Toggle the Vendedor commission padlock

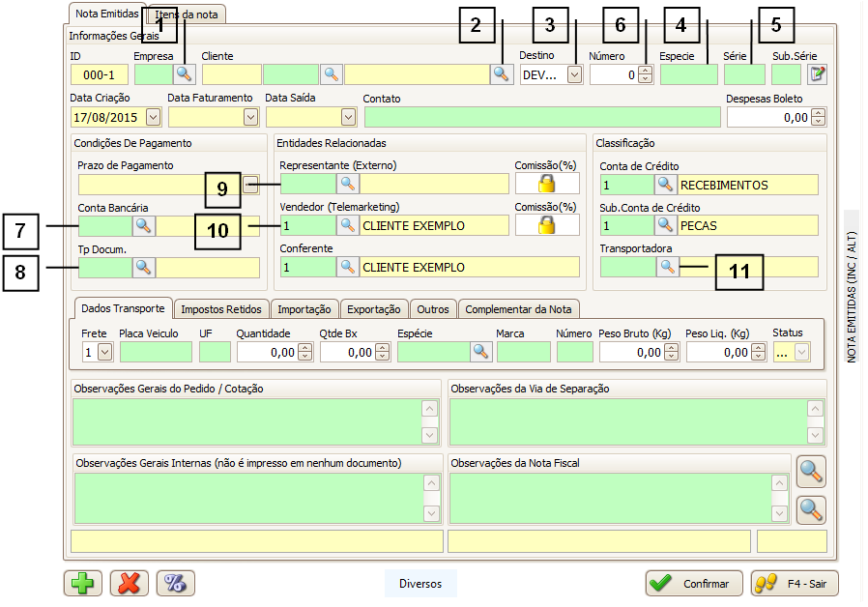click(x=547, y=226)
